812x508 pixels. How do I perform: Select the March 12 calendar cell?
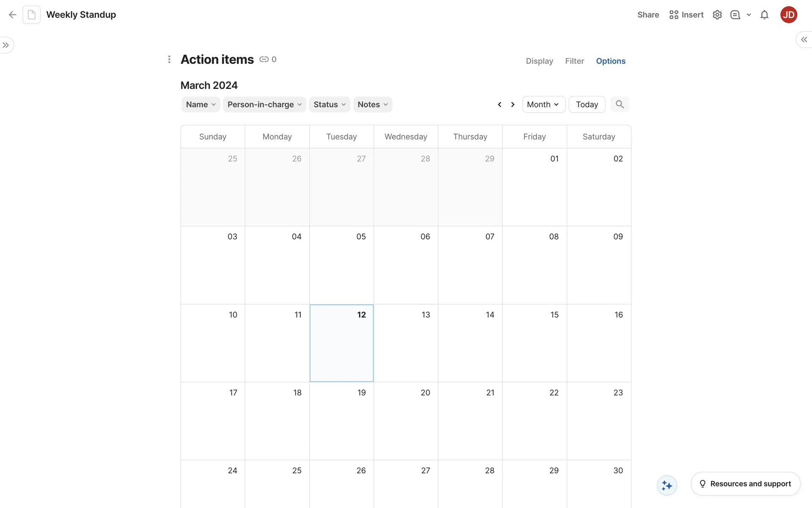click(x=341, y=343)
